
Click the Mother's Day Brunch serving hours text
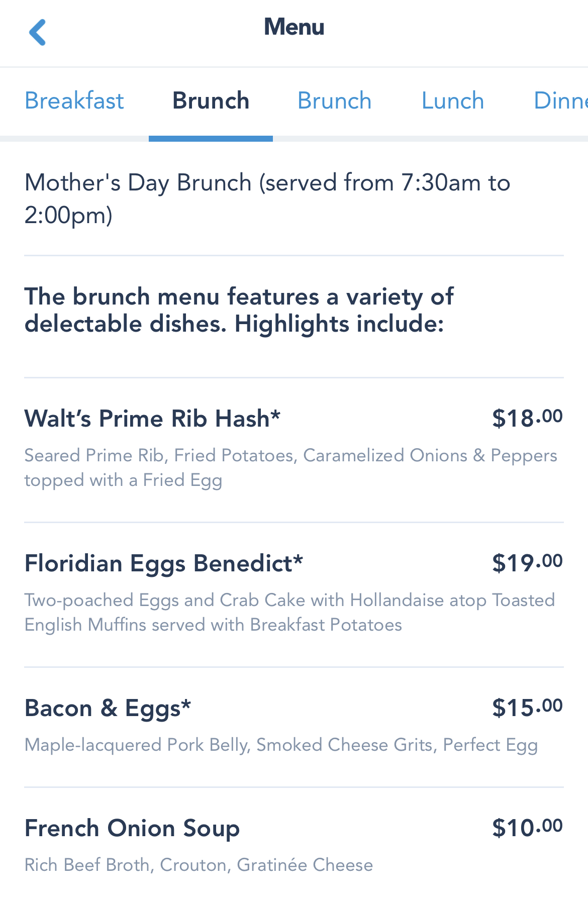pyautogui.click(x=267, y=198)
